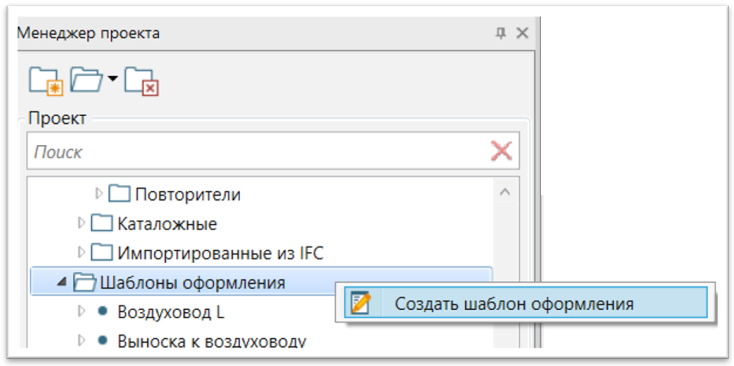Image resolution: width=734 pixels, height=366 pixels.
Task: Open the dropdown arrow beside the open project icon
Action: click(x=113, y=78)
